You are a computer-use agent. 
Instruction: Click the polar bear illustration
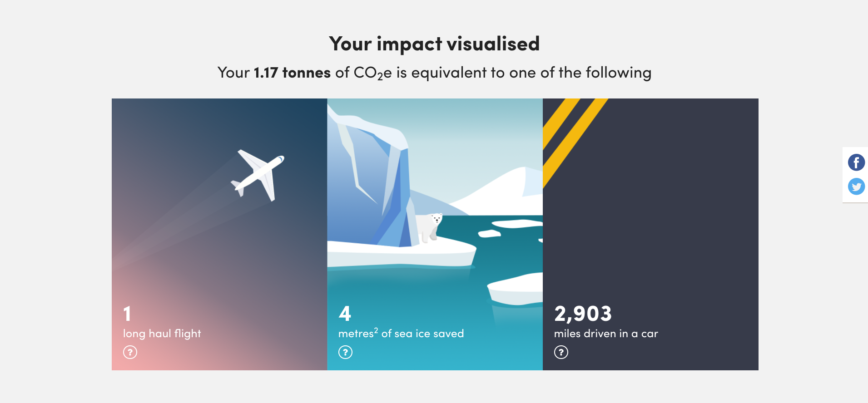click(x=429, y=227)
